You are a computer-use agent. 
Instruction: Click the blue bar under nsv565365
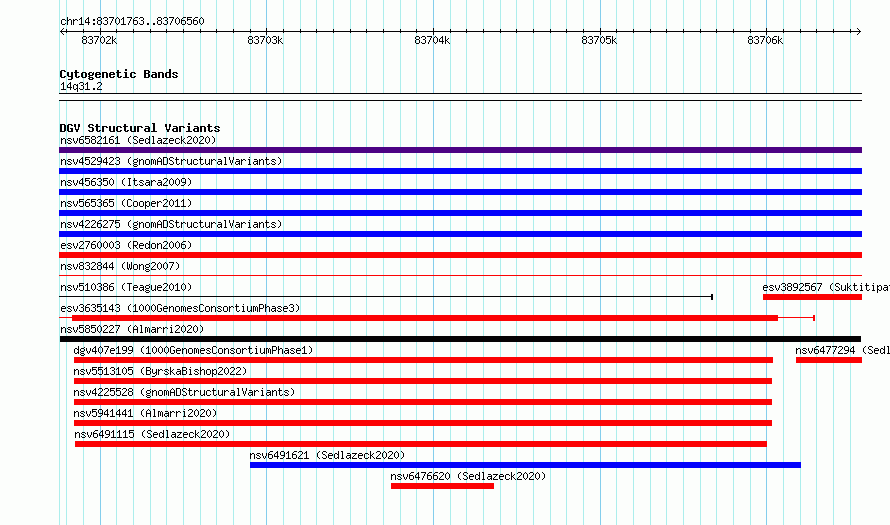pyautogui.click(x=460, y=213)
